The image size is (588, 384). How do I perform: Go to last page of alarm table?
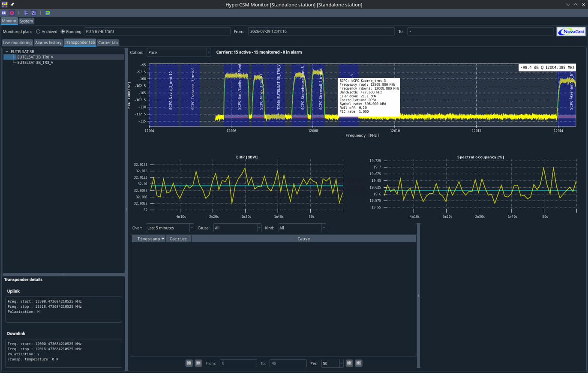pos(359,363)
